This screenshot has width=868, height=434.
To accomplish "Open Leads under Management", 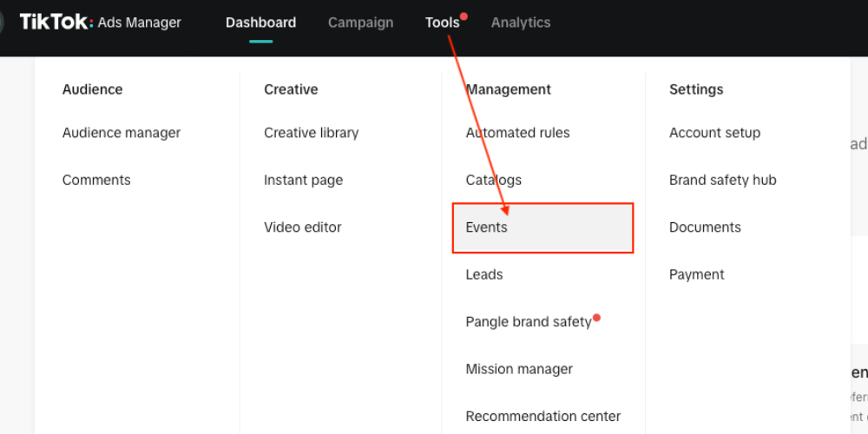I will [484, 275].
